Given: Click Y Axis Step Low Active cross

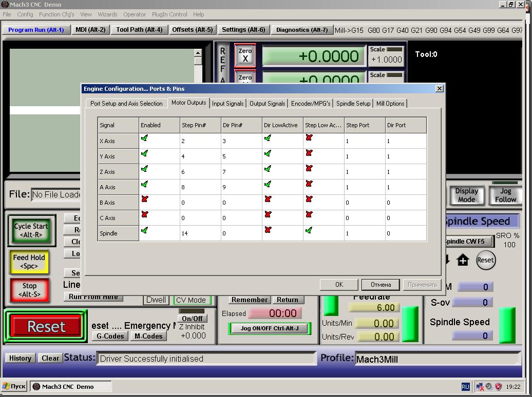Looking at the screenshot, I should tap(309, 153).
